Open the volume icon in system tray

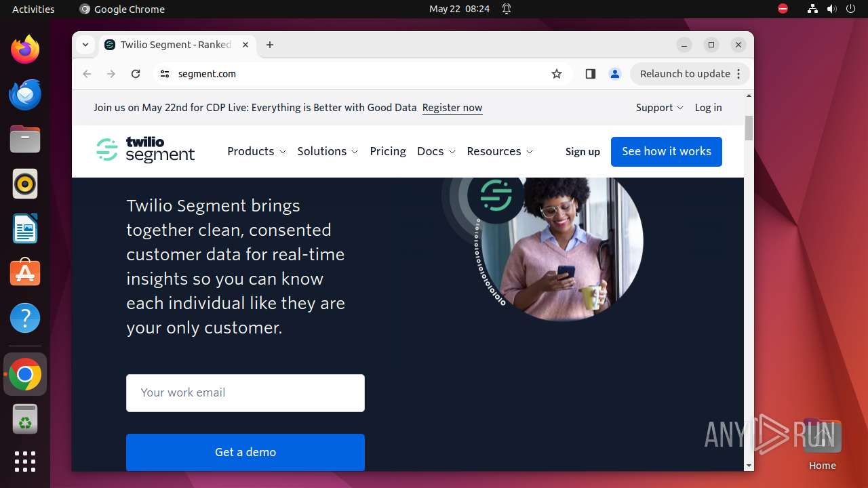pos(832,9)
